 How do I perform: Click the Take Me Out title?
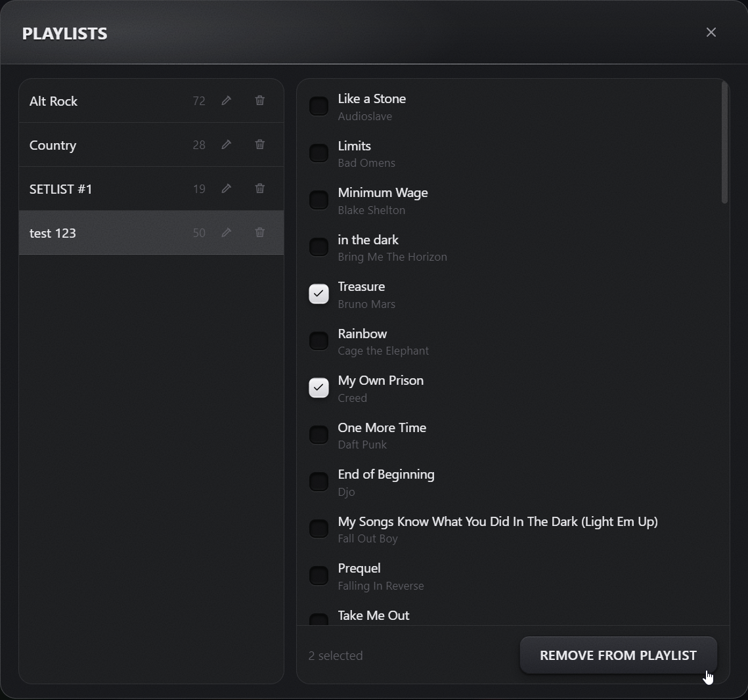point(374,615)
